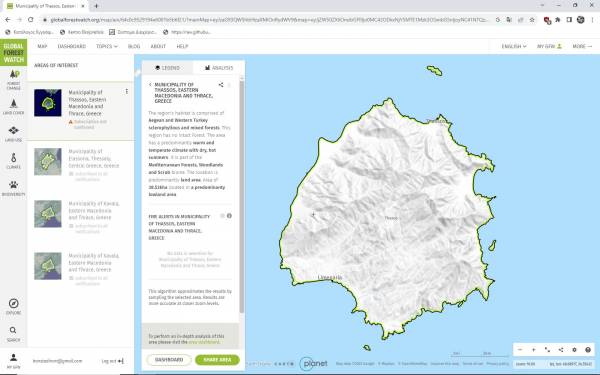
Task: Open the Dashboard menu item
Action: point(72,46)
